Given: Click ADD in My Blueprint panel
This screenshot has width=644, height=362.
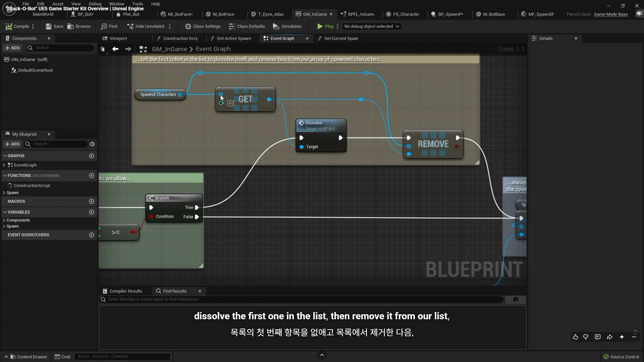Looking at the screenshot, I should click(13, 144).
